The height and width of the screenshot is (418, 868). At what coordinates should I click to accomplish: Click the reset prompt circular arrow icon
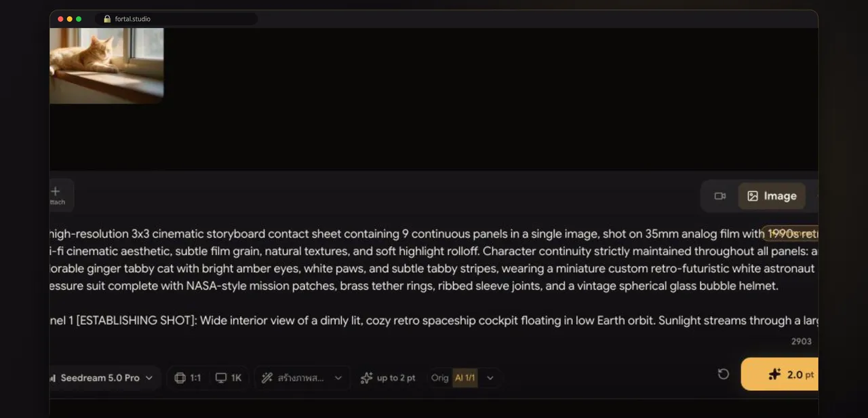tap(724, 374)
